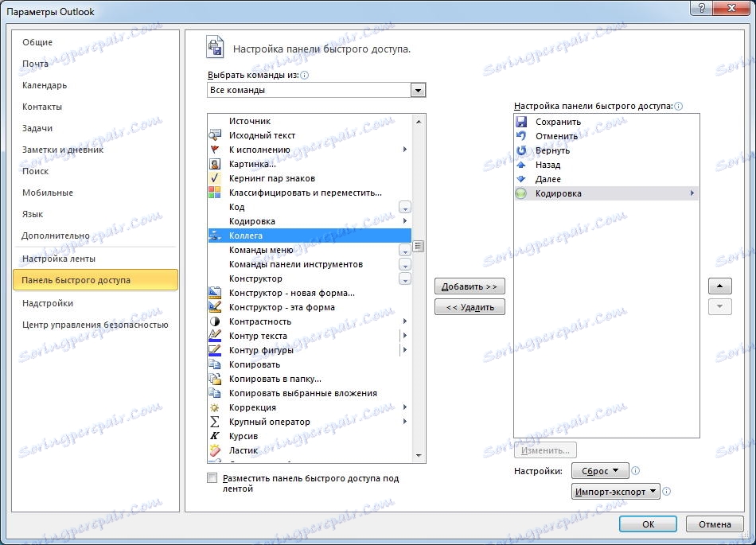Move the selected command up with arrow button

[720, 286]
